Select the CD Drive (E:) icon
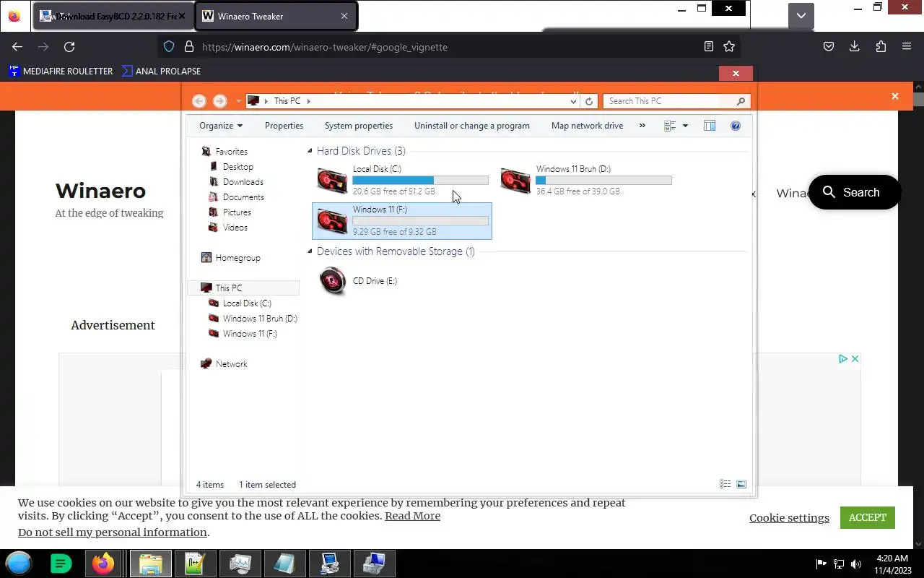This screenshot has width=924, height=578. [x=332, y=281]
